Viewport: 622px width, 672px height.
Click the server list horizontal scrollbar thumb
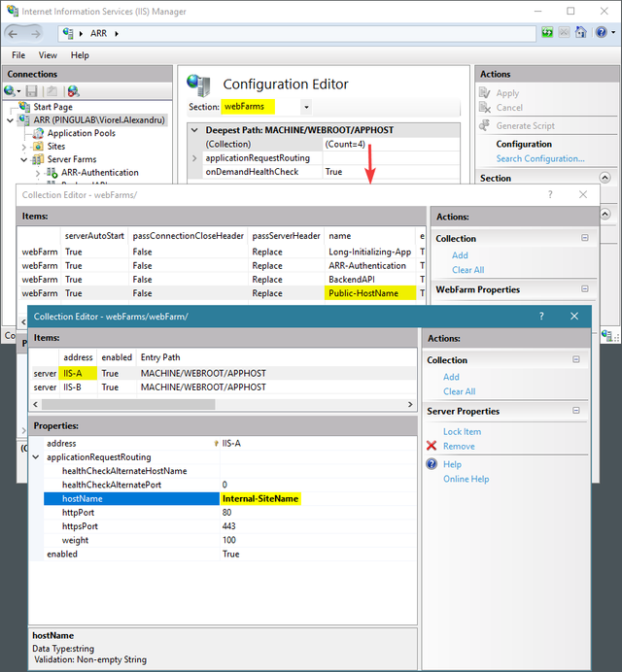pyautogui.click(x=128, y=404)
